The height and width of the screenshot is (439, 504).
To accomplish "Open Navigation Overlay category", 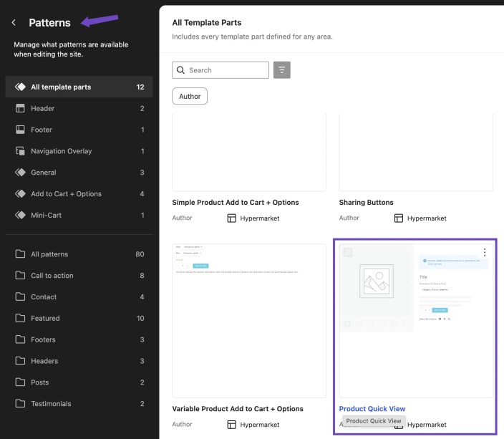I will pyautogui.click(x=79, y=151).
